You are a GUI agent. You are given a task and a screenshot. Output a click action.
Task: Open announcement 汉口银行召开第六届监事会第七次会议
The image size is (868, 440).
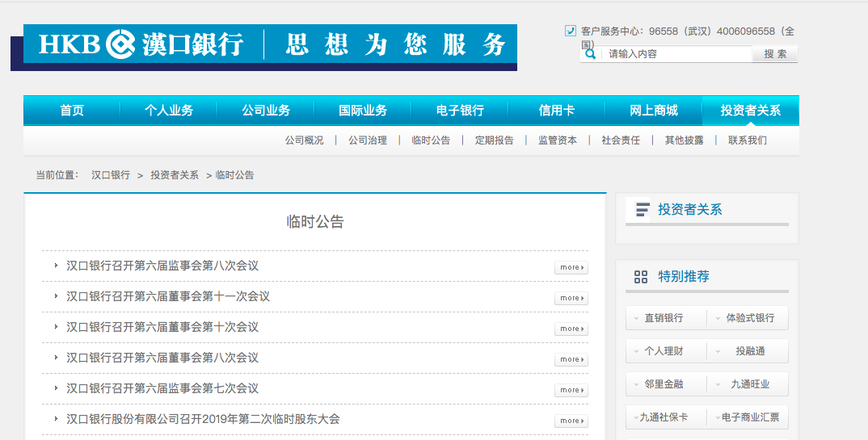point(162,388)
